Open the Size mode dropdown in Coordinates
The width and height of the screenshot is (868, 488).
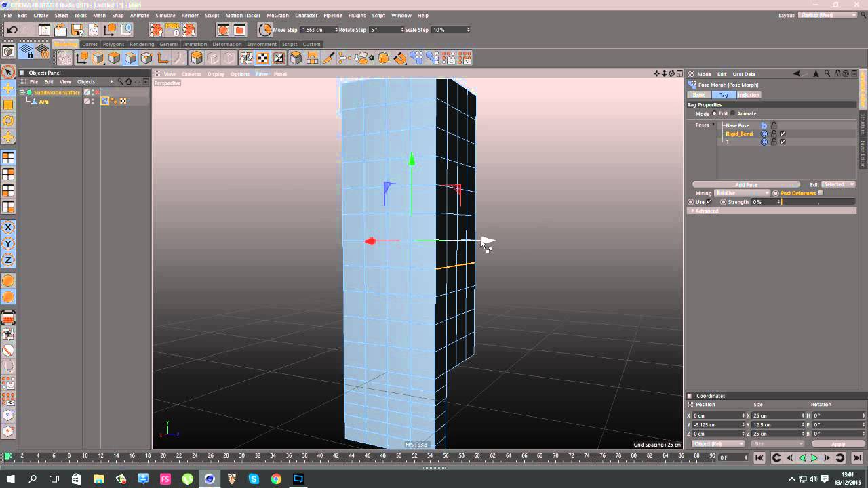(778, 443)
